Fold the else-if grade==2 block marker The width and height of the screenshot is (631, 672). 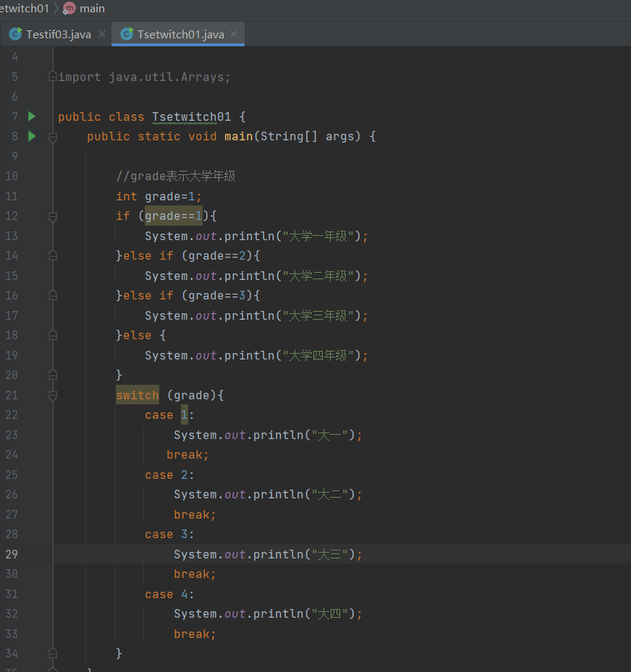coord(53,256)
